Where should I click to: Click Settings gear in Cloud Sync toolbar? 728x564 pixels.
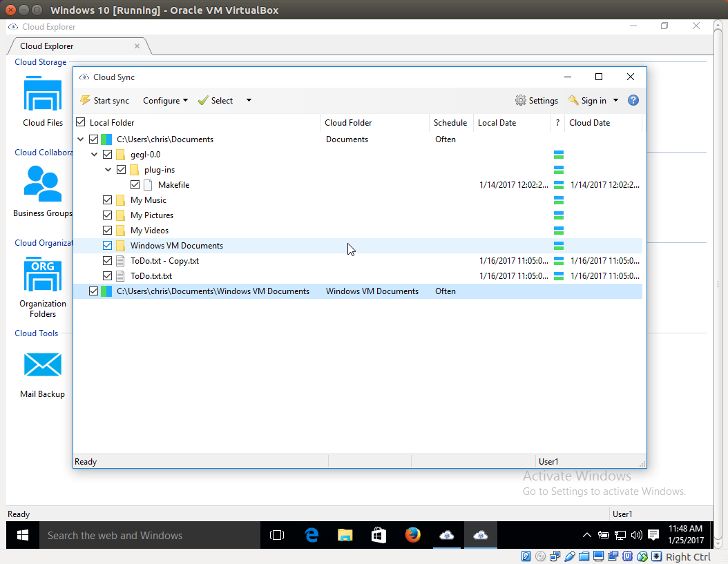pos(536,100)
